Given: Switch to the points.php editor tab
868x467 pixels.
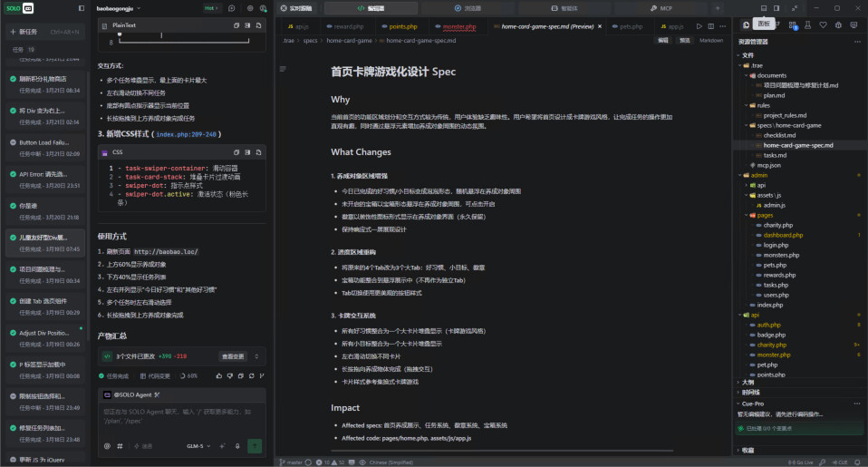Looking at the screenshot, I should click(400, 26).
